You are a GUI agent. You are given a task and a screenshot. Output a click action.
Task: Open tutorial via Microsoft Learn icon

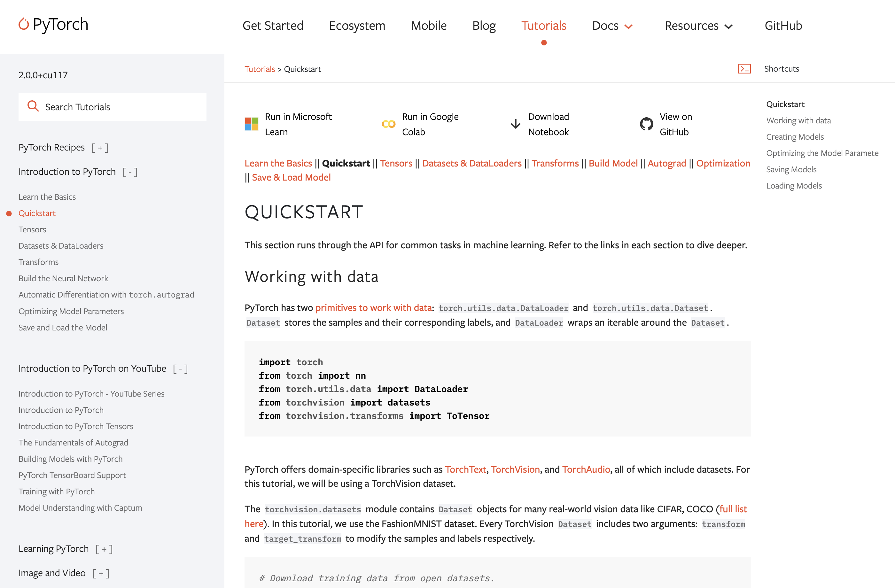click(x=251, y=124)
